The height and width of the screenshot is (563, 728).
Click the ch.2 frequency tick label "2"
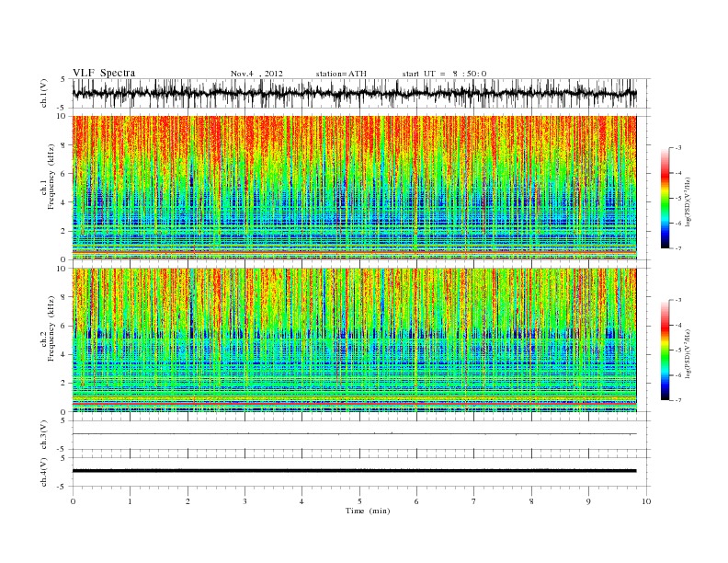point(63,384)
